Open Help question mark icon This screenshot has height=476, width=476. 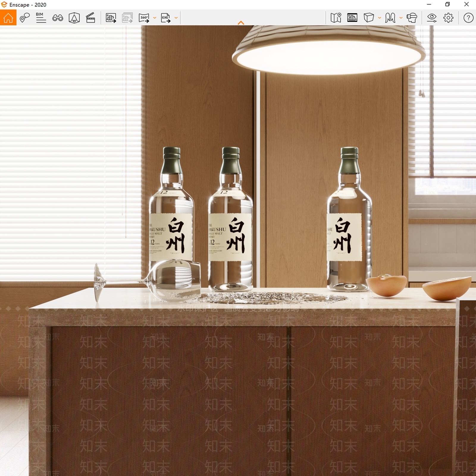point(468,18)
